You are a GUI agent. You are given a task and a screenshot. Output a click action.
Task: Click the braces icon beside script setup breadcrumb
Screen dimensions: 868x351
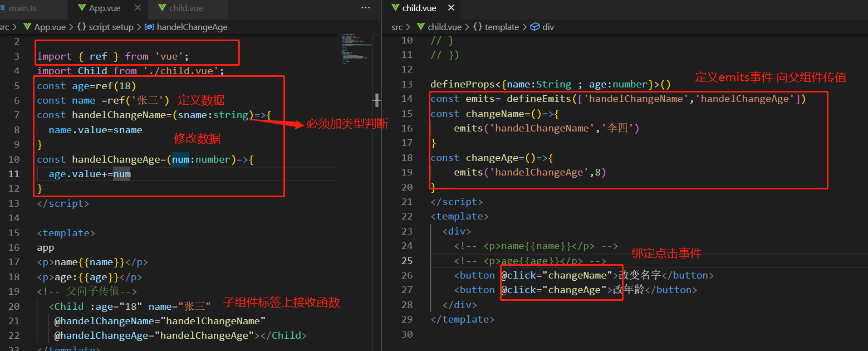(x=81, y=27)
